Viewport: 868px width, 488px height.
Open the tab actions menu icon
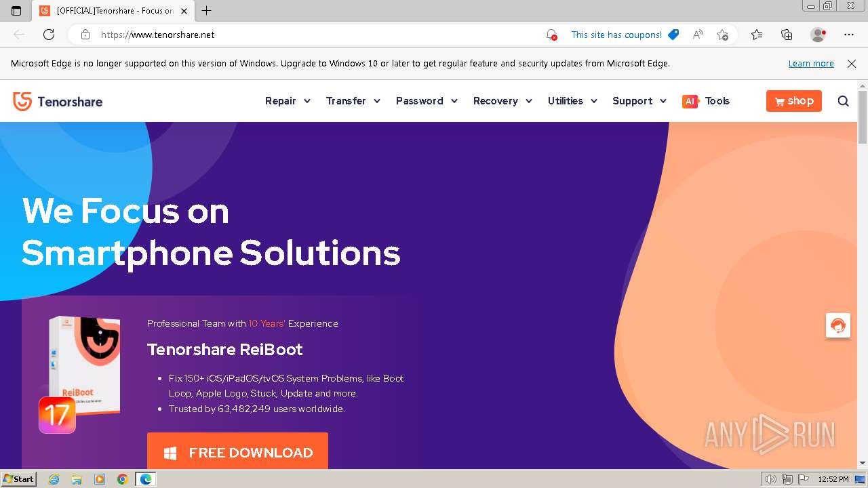tap(16, 11)
